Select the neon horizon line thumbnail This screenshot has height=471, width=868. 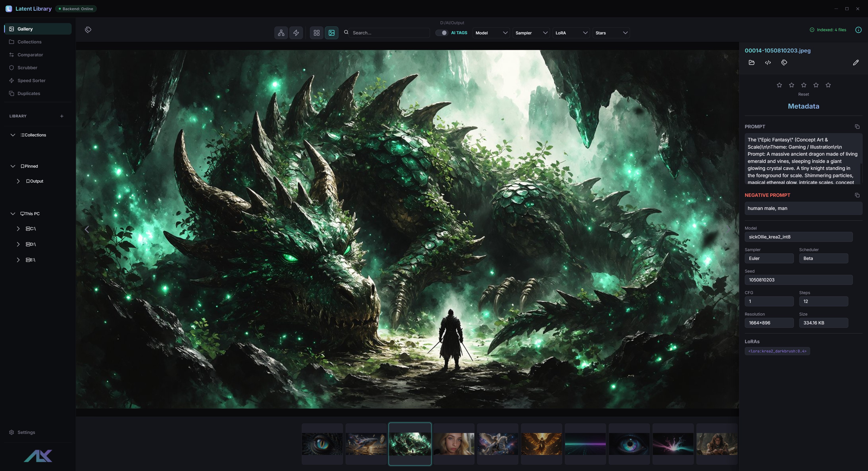click(x=585, y=444)
